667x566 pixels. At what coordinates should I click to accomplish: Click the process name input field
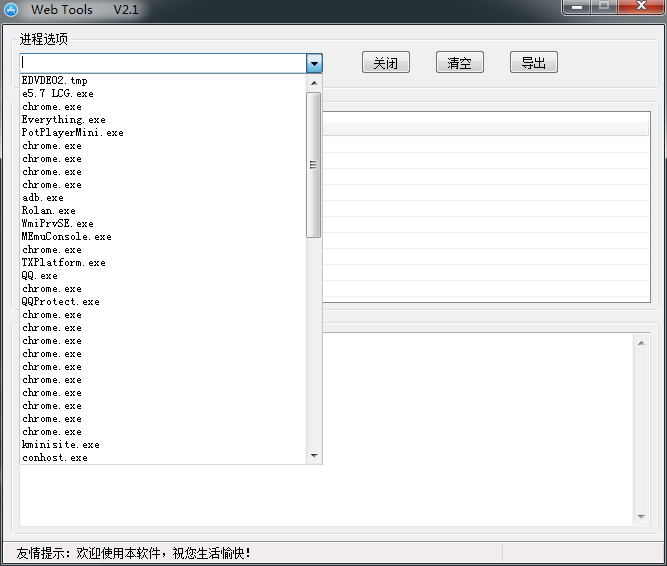click(163, 63)
